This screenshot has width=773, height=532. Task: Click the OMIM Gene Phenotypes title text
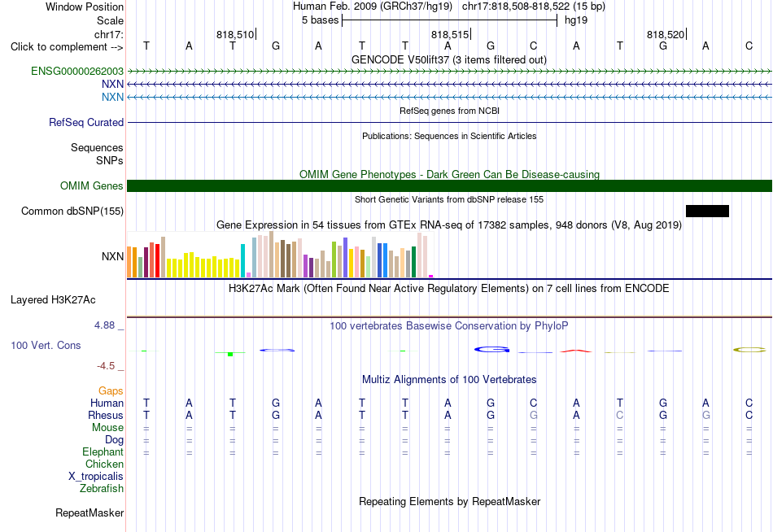(x=449, y=175)
